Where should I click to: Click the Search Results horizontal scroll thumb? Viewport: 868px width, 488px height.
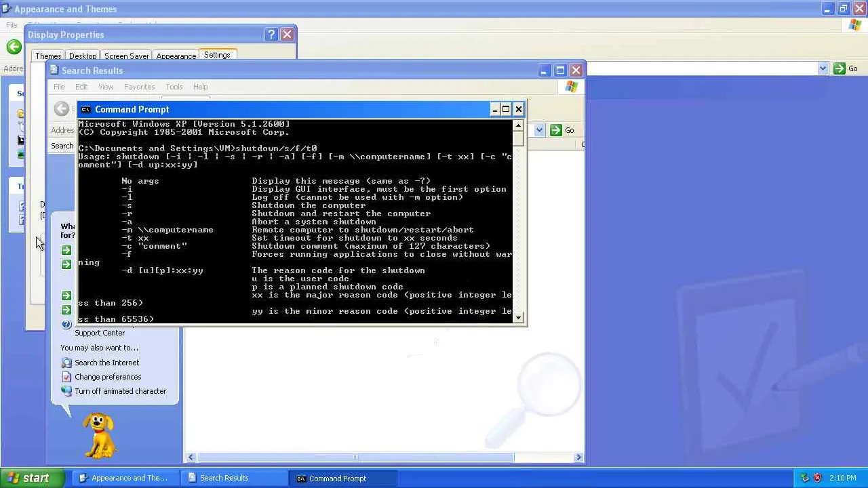355,457
